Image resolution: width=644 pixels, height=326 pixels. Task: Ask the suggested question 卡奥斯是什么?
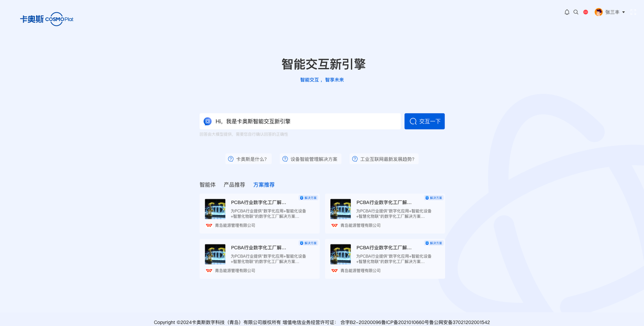click(x=248, y=159)
